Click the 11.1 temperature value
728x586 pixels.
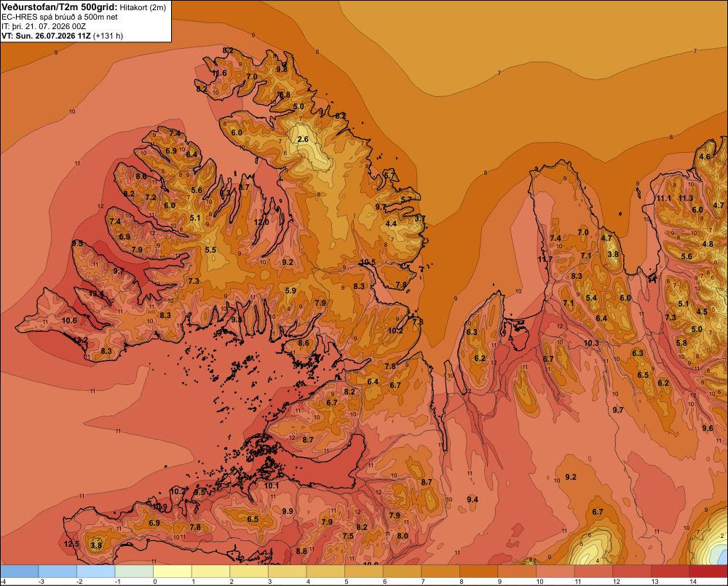(x=663, y=198)
